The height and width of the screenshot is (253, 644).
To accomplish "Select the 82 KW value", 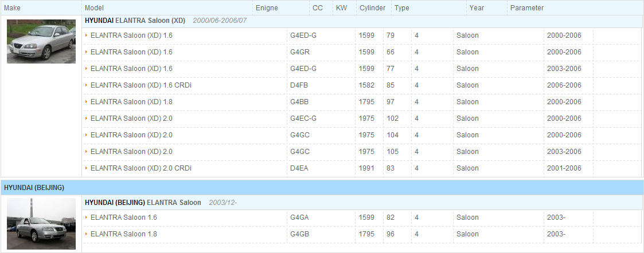I will point(391,218).
